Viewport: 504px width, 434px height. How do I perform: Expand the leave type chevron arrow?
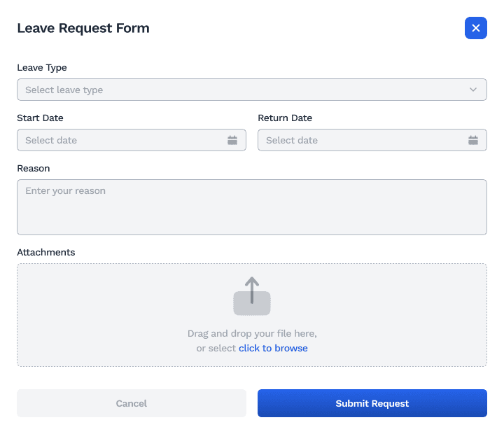473,90
